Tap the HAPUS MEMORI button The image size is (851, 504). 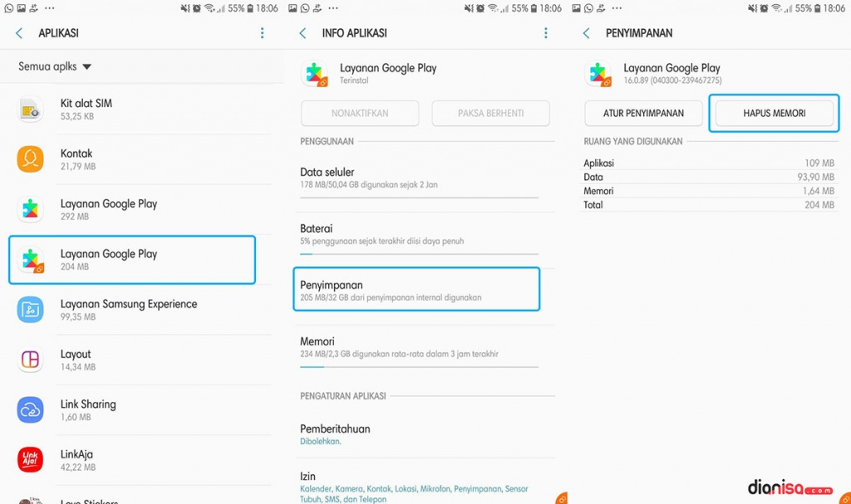[x=774, y=114]
